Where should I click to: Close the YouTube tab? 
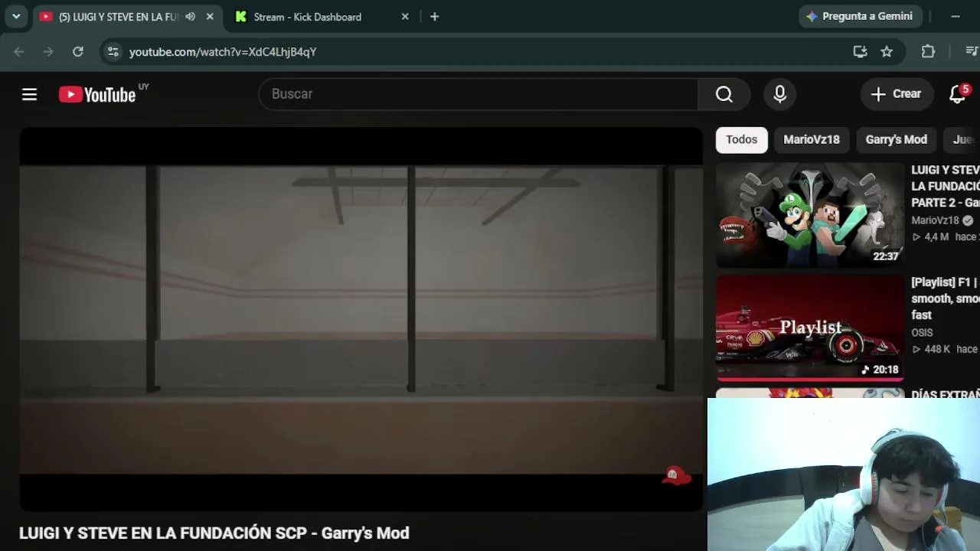point(210,17)
